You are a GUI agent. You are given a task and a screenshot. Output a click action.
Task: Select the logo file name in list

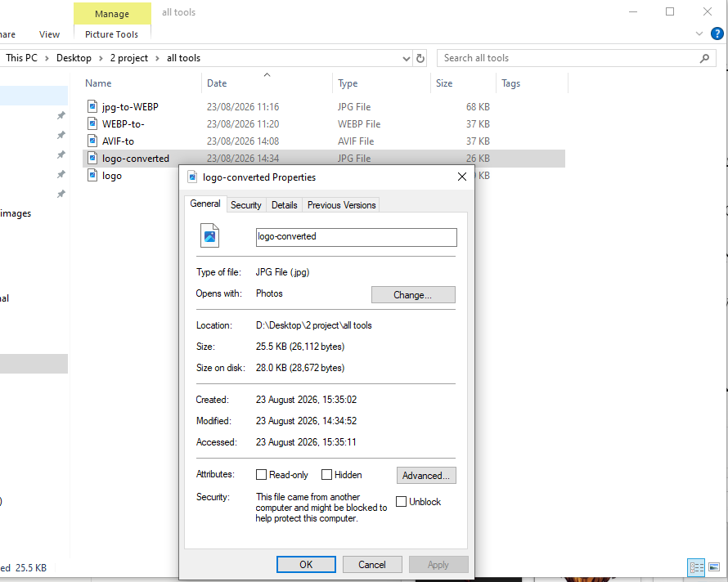(x=112, y=176)
